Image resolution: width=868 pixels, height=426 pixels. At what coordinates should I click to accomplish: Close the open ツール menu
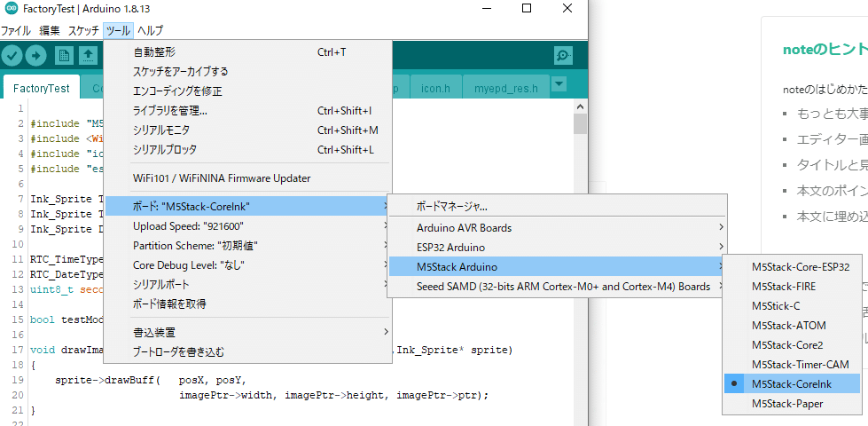[118, 30]
